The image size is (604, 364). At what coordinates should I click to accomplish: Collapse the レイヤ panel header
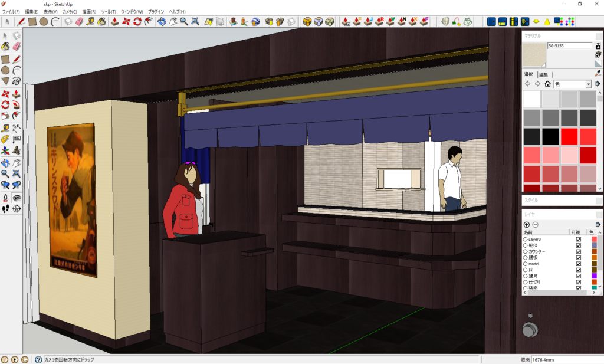562,214
